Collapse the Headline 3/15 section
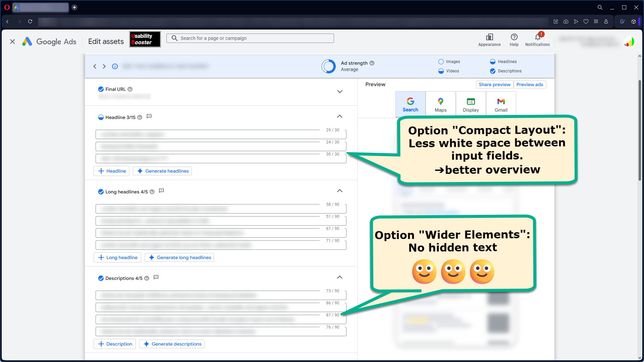The image size is (644, 362). 340,116
